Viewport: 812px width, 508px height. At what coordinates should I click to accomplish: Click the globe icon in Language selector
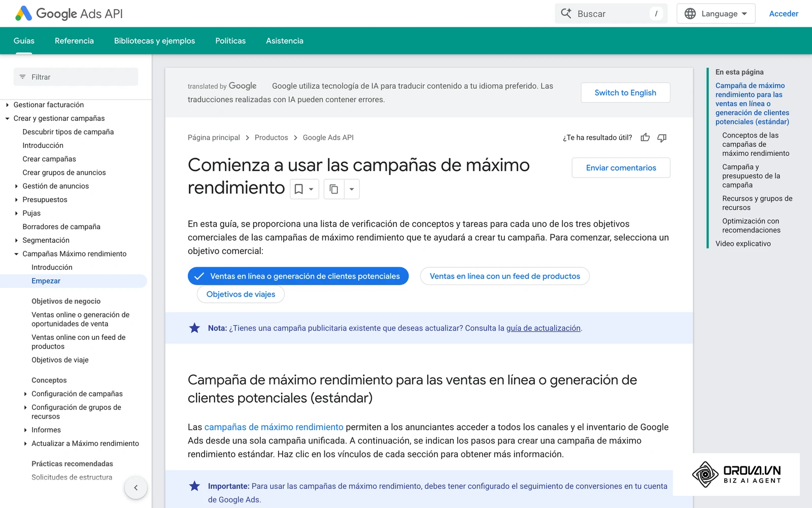pyautogui.click(x=690, y=14)
